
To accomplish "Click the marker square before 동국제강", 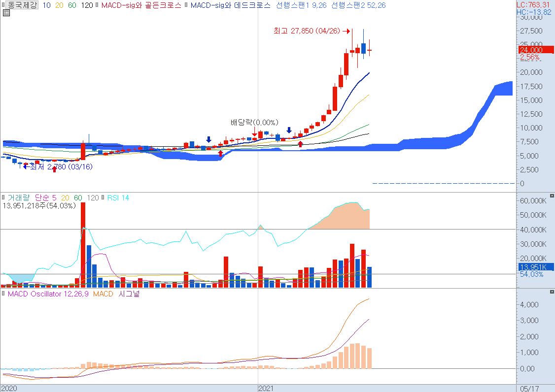I will (3, 5).
